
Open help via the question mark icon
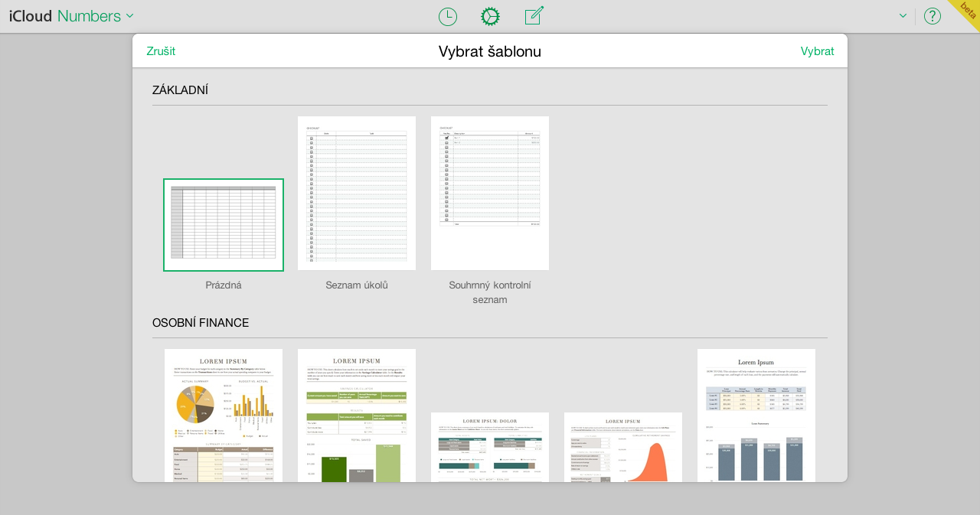932,16
